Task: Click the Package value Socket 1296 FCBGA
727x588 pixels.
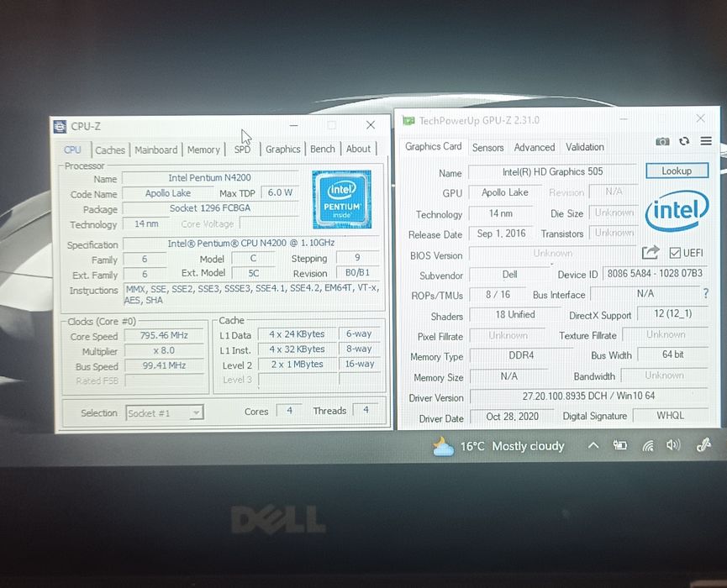Action: [x=209, y=208]
